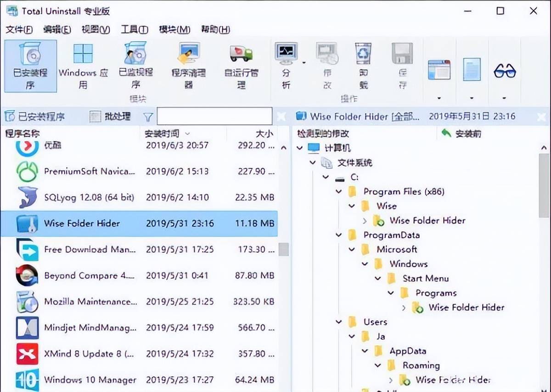Select the Free Download Manager row

(139, 250)
